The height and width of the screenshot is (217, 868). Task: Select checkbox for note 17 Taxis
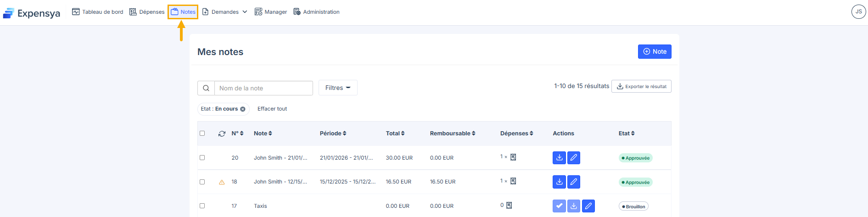(202, 206)
